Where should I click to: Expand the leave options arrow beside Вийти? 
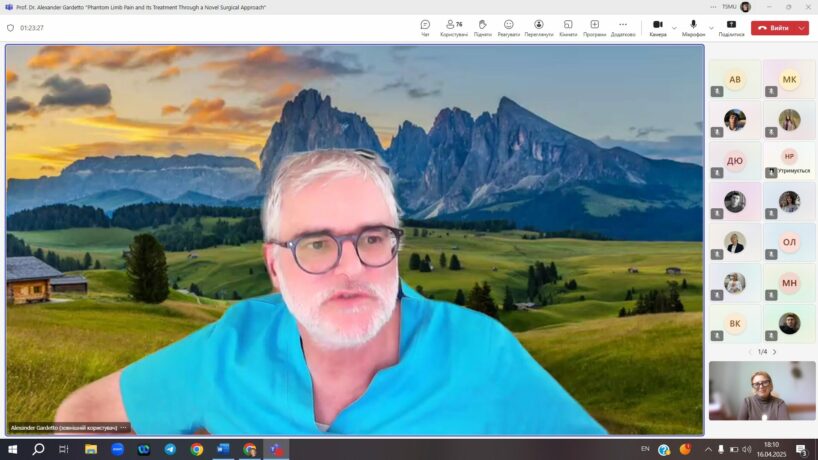pos(802,28)
